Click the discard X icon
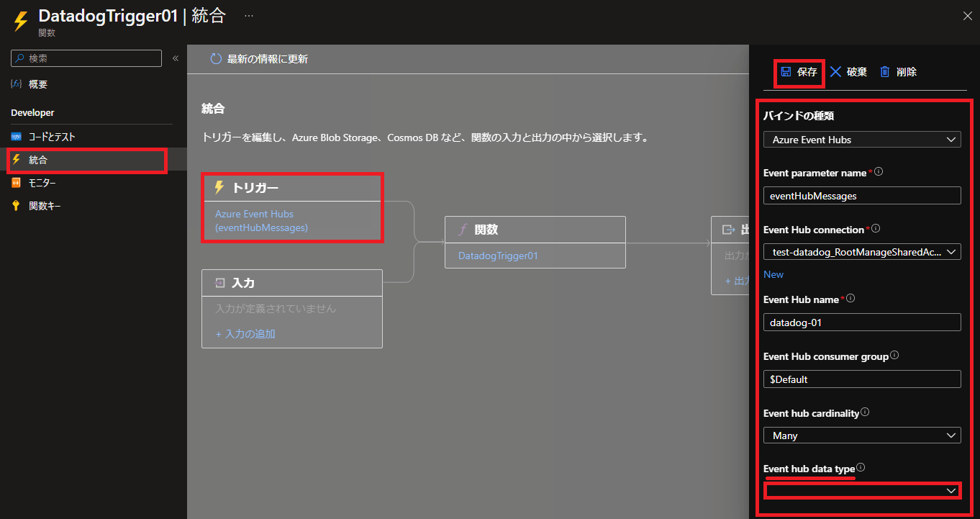 pyautogui.click(x=835, y=72)
